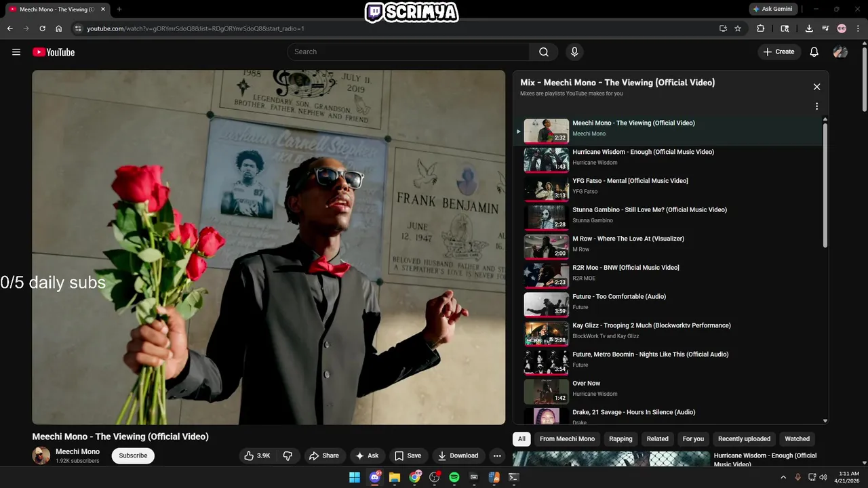868x488 pixels.
Task: Click the Create button
Action: point(778,52)
